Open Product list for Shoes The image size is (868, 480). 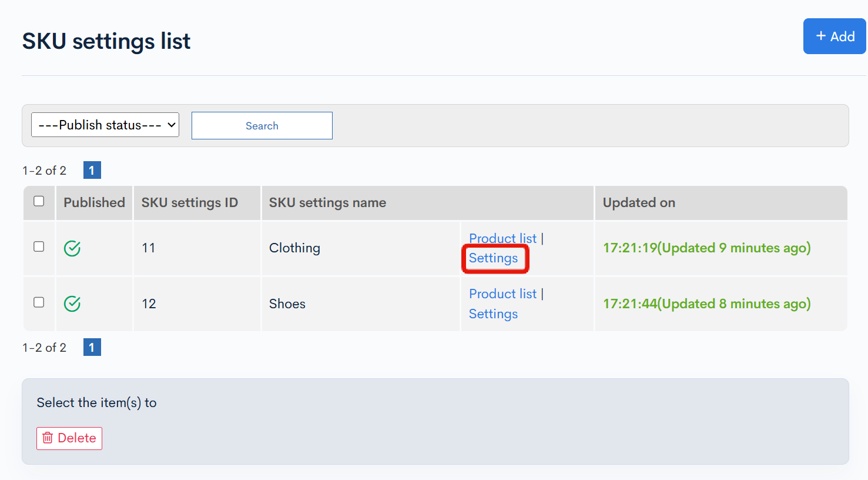point(502,294)
